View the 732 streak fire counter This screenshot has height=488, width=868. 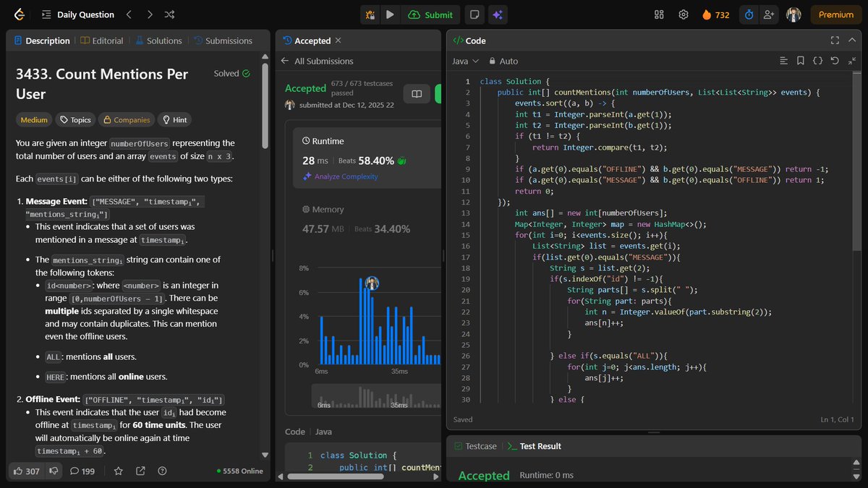[x=715, y=14]
